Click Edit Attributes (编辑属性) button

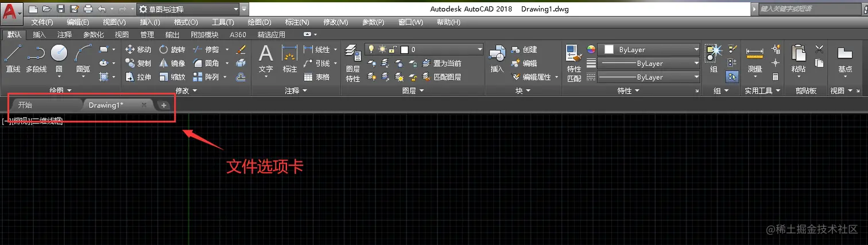coord(531,77)
